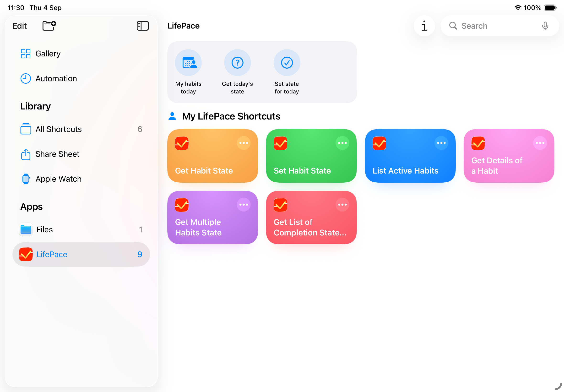Select Share Sheet in Library
Viewport: 564px width, 392px height.
81,154
